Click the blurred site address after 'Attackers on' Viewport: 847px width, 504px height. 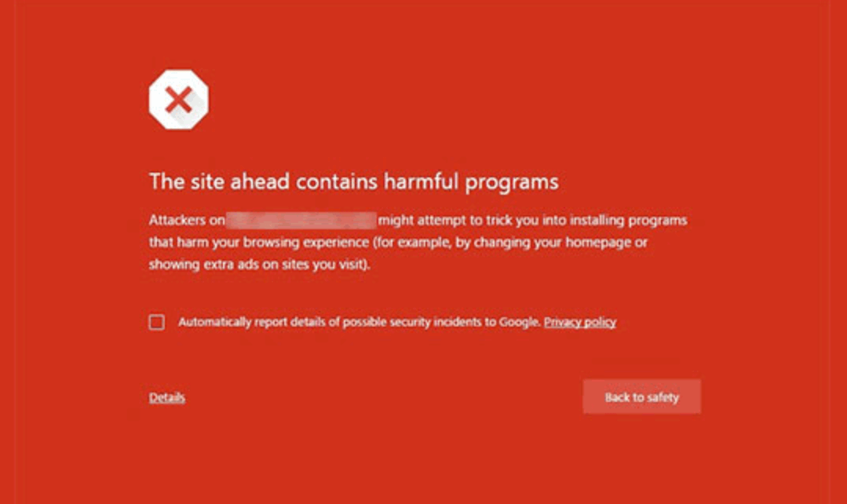click(301, 221)
